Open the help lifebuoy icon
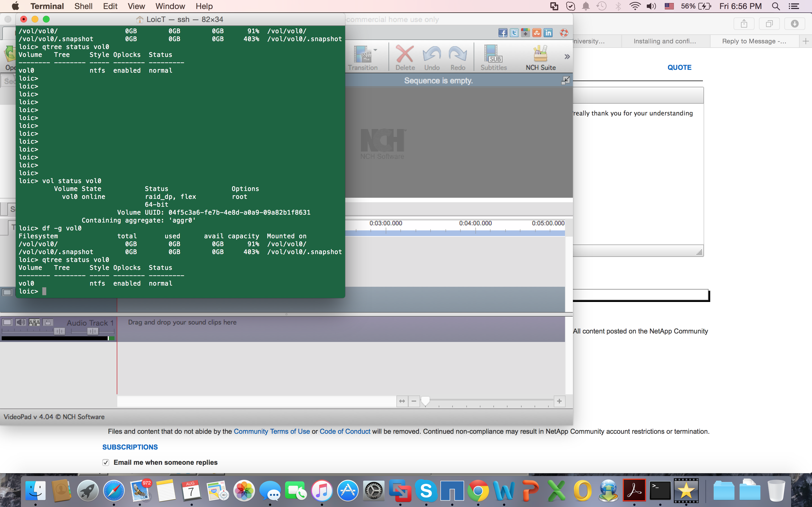Viewport: 812px width, 507px height. click(564, 33)
